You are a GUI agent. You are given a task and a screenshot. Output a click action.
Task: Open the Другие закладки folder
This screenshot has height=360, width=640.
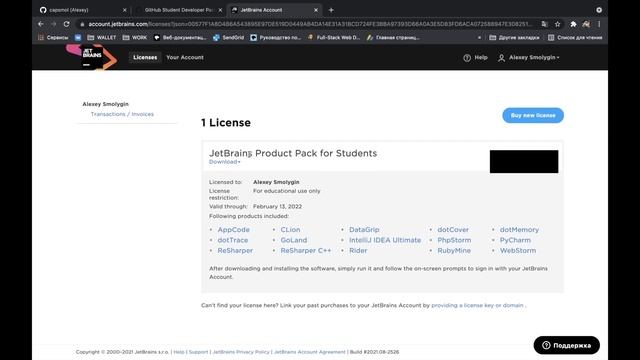pyautogui.click(x=514, y=38)
